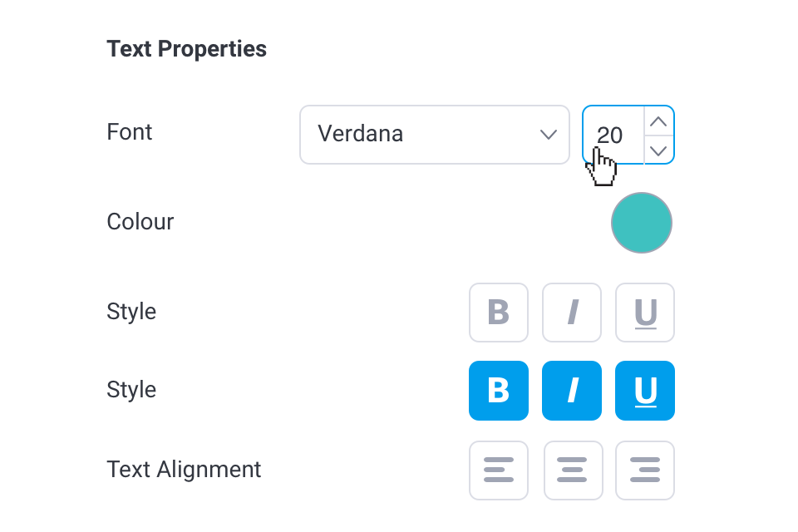Image resolution: width=798 pixels, height=532 pixels.
Task: Decrease font size with the down arrow
Action: pos(658,150)
